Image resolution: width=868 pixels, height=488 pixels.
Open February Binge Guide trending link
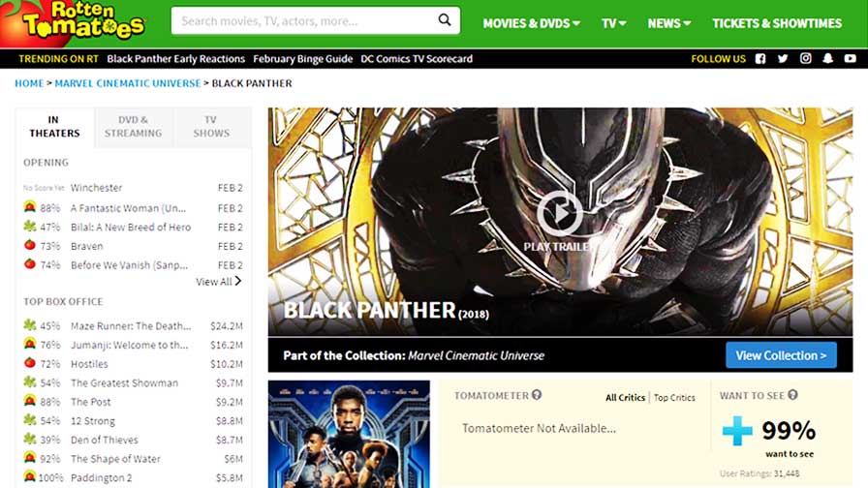pyautogui.click(x=303, y=59)
